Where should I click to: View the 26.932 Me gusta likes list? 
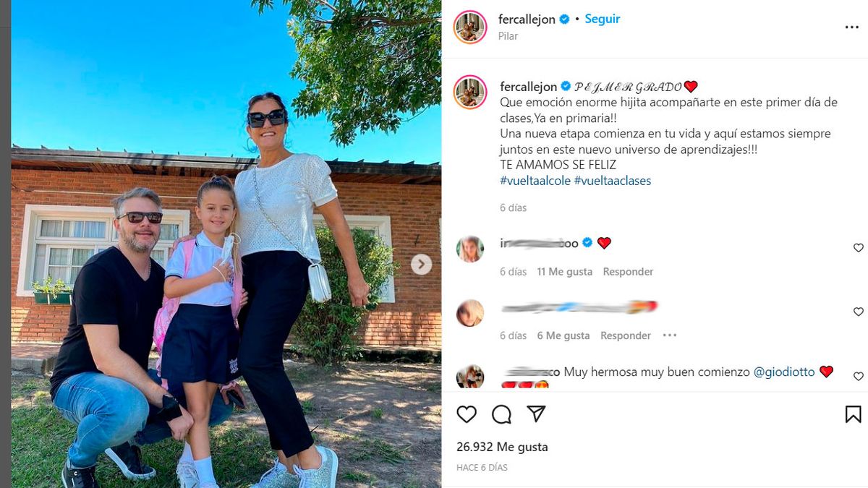point(502,447)
